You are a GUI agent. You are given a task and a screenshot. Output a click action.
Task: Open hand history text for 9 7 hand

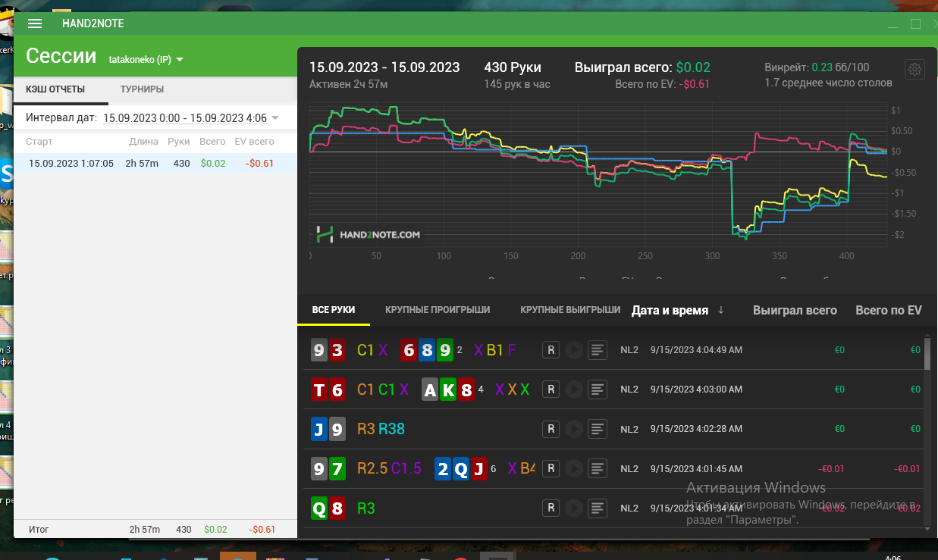tap(598, 468)
